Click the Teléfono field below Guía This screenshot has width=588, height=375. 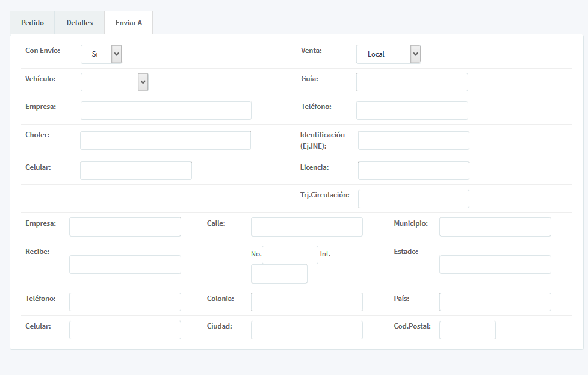pos(412,111)
